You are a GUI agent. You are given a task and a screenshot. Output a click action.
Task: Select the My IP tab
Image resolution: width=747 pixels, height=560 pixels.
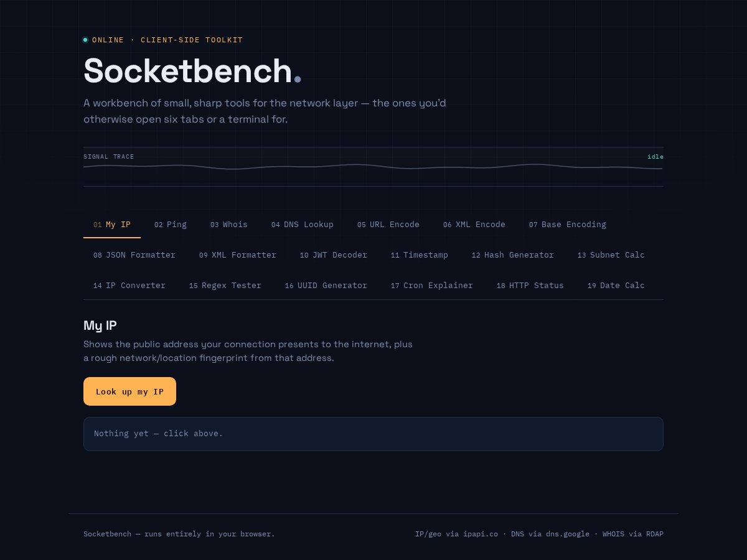(112, 225)
